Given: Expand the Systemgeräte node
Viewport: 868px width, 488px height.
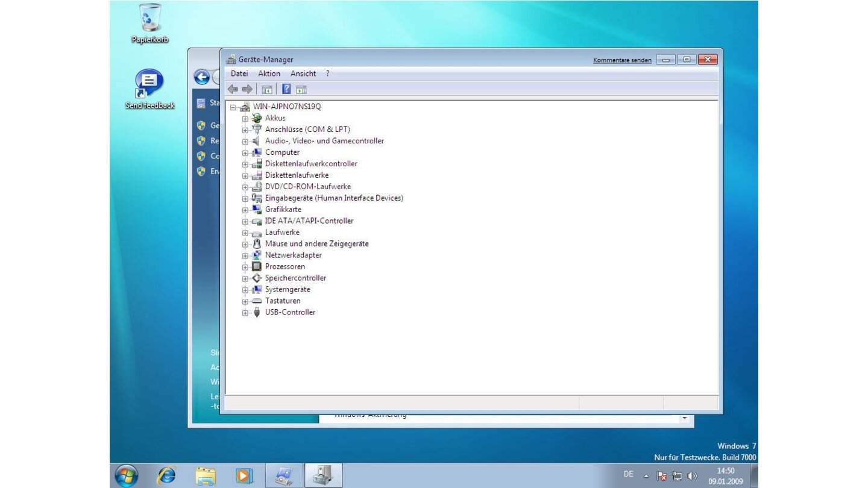Looking at the screenshot, I should click(245, 290).
